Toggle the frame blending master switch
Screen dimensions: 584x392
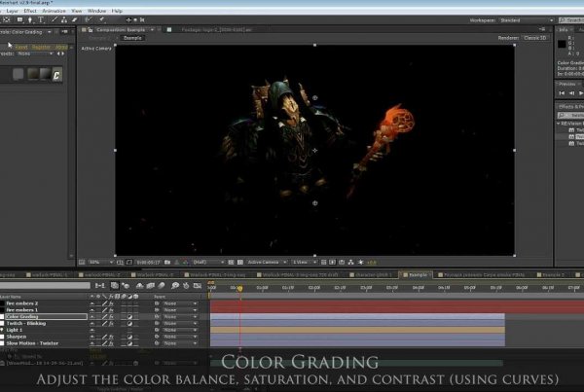151,286
